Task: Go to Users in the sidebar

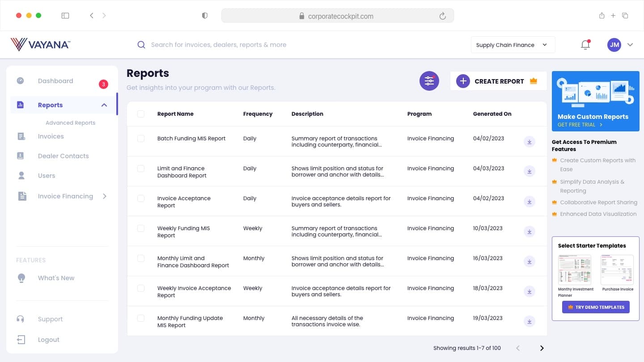Action: pos(47,176)
